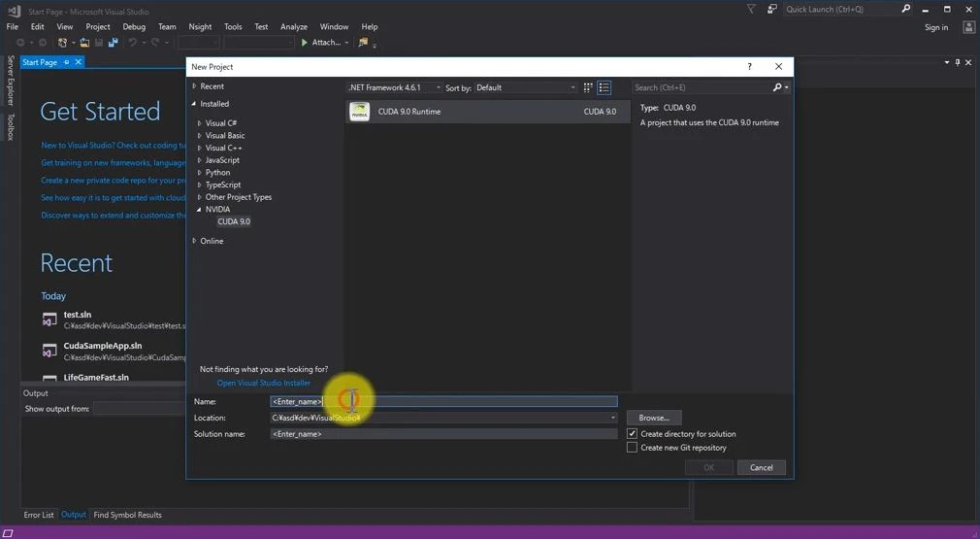
Task: Pin the right side panel
Action: click(x=957, y=62)
